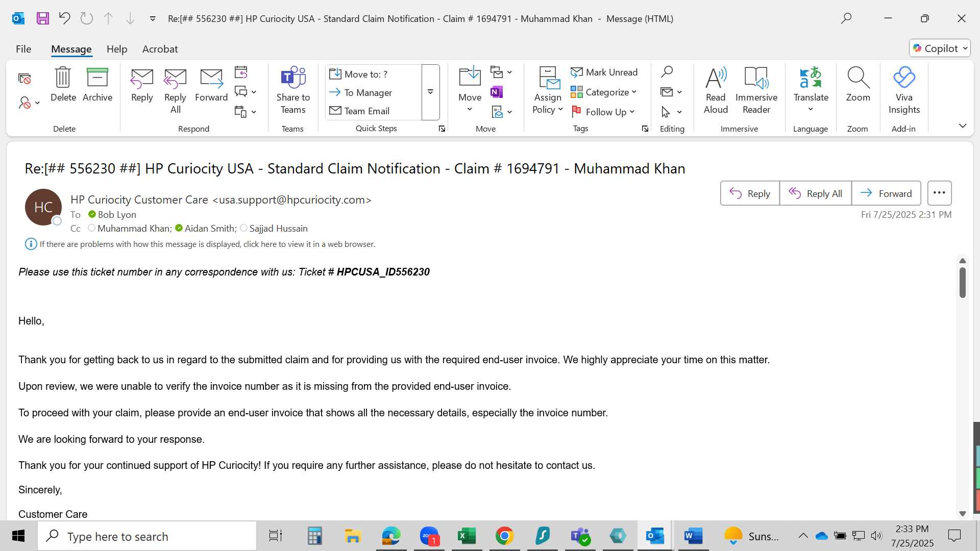Open the File tab
This screenshot has width=980, height=551.
[23, 49]
